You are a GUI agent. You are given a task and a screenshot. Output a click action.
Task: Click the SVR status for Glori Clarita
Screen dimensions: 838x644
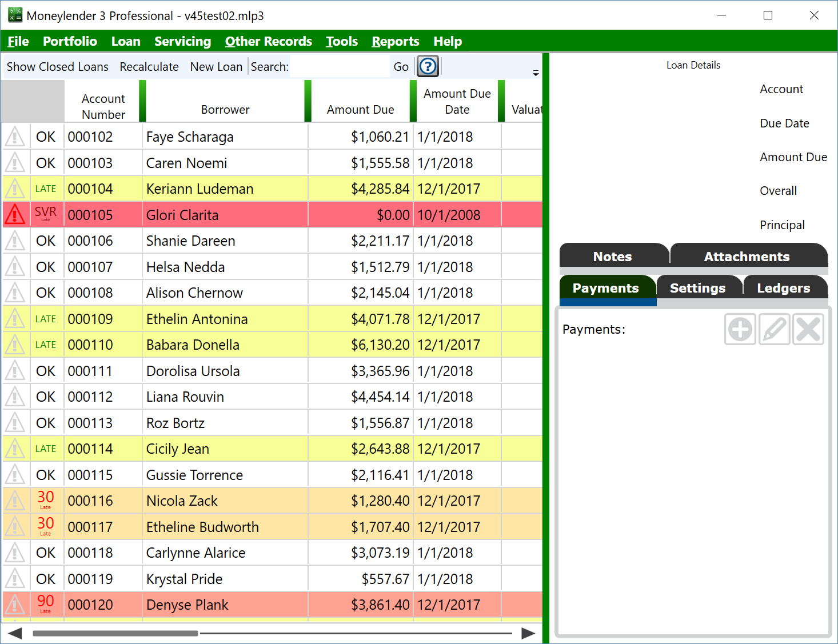(46, 214)
